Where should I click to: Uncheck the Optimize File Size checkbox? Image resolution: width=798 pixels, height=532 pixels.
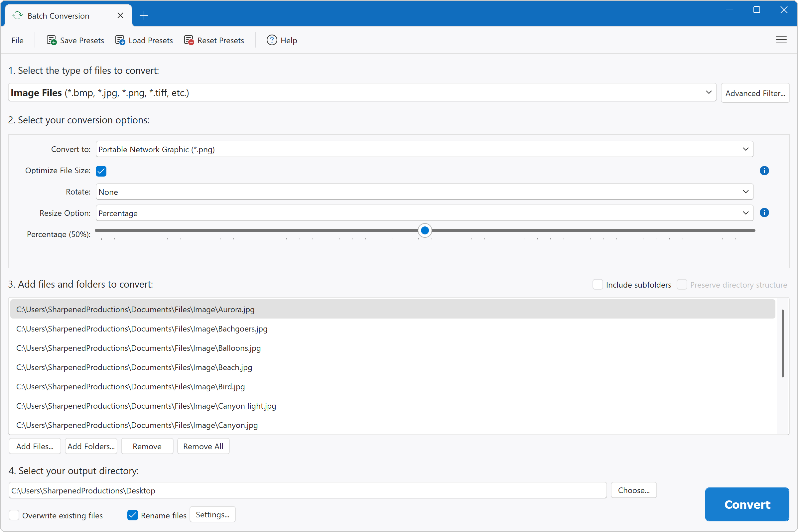101,171
